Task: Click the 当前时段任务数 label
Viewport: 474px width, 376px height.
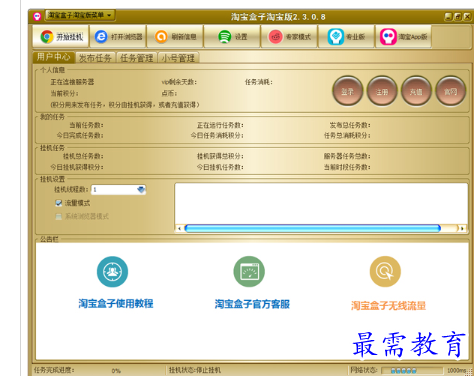Action: [347, 167]
